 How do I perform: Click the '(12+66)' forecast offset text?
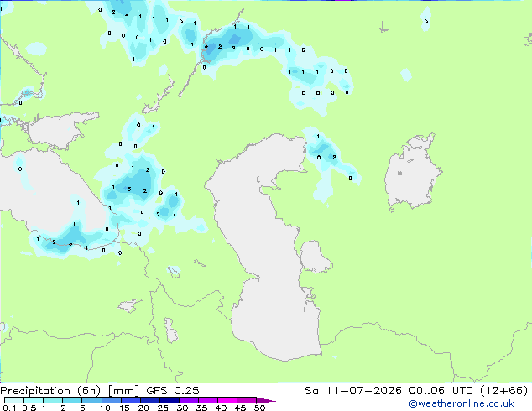[x=504, y=391]
